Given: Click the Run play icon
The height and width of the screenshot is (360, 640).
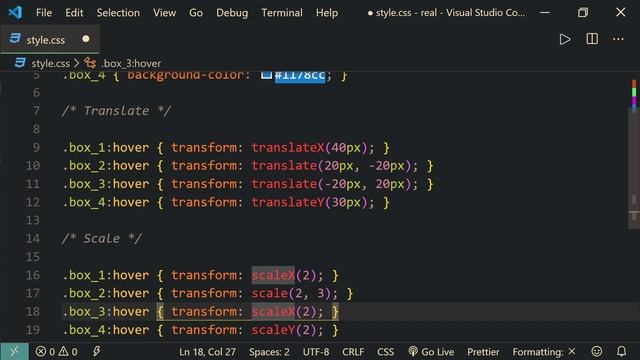Looking at the screenshot, I should (x=565, y=39).
